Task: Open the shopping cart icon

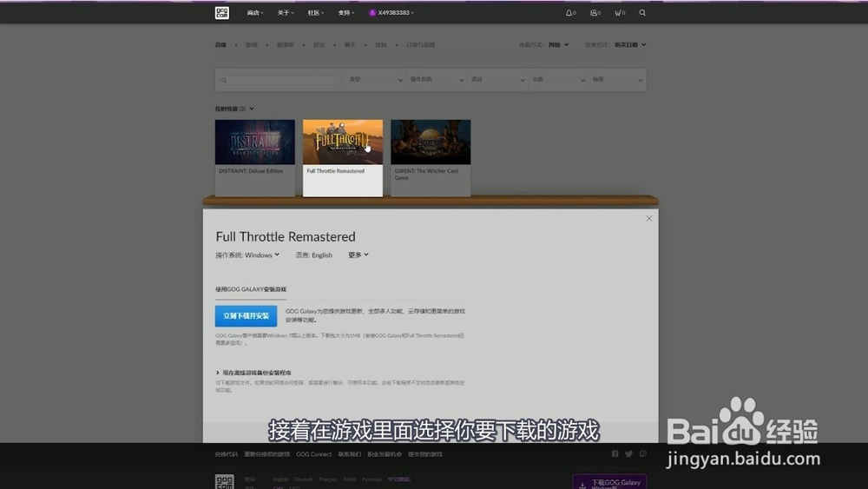Action: click(620, 13)
